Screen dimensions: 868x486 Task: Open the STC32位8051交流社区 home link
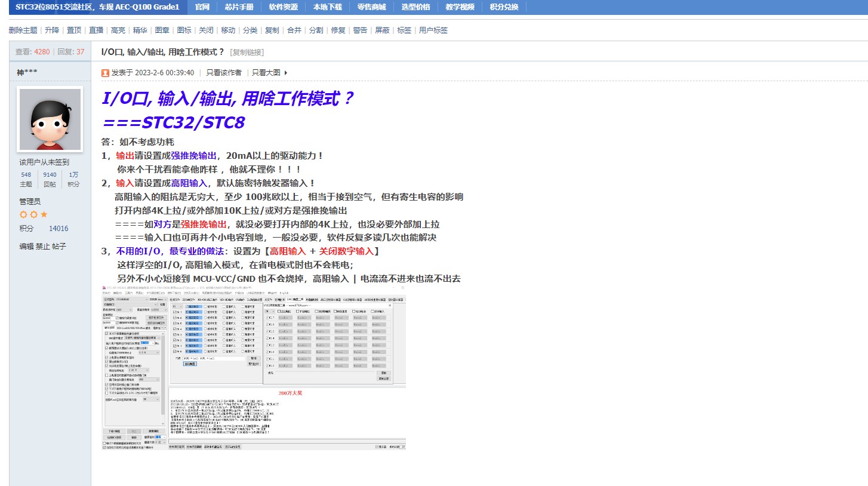click(x=97, y=7)
